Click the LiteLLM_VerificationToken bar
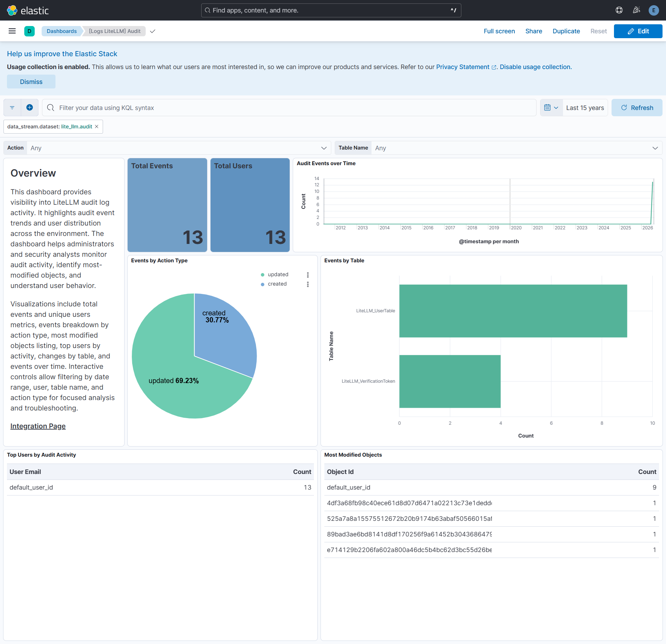The image size is (666, 644). 450,381
